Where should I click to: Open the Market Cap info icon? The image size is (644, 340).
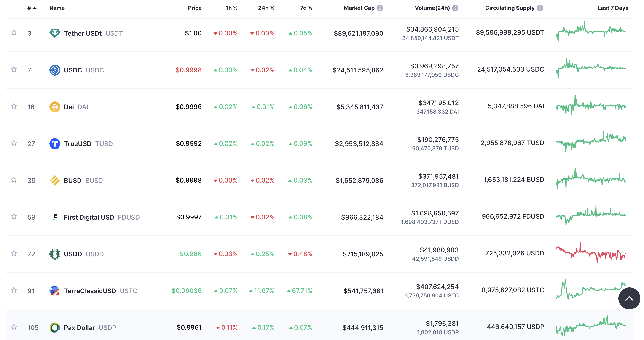(x=380, y=8)
